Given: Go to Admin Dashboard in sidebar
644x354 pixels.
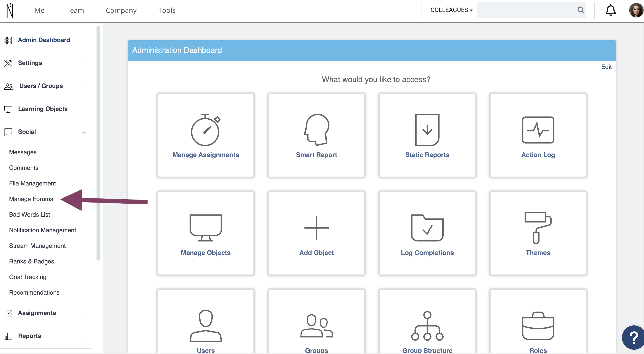Looking at the screenshot, I should point(44,40).
